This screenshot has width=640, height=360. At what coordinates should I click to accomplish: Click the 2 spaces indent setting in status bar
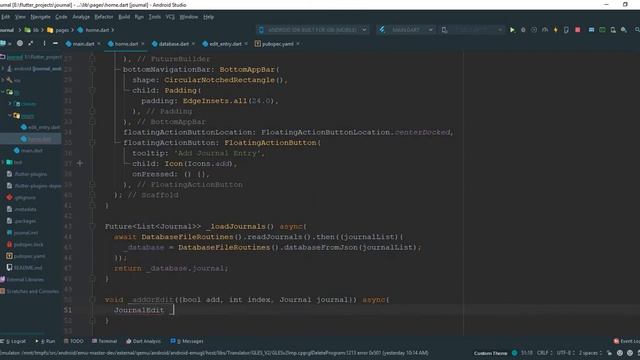(590, 353)
